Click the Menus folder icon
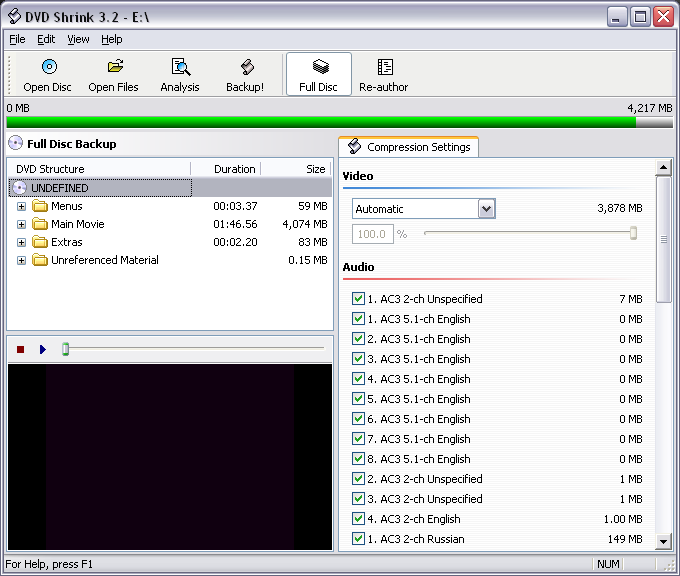680x576 pixels. [x=40, y=206]
